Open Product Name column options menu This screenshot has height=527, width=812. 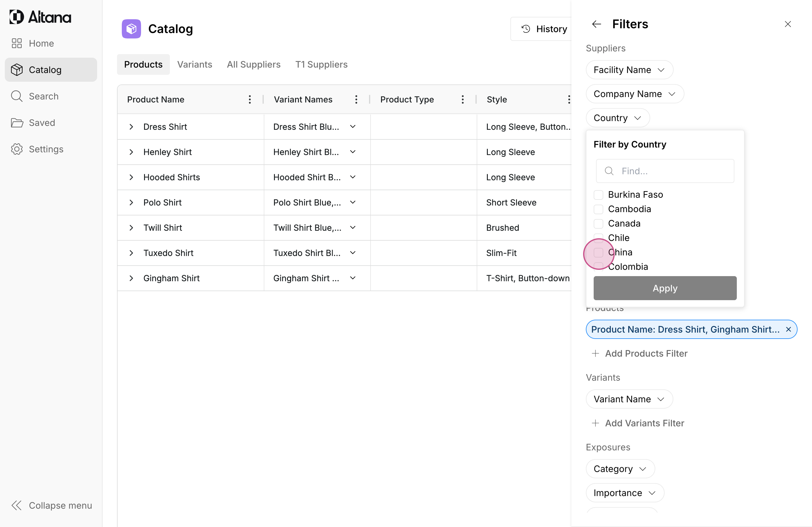(x=250, y=99)
